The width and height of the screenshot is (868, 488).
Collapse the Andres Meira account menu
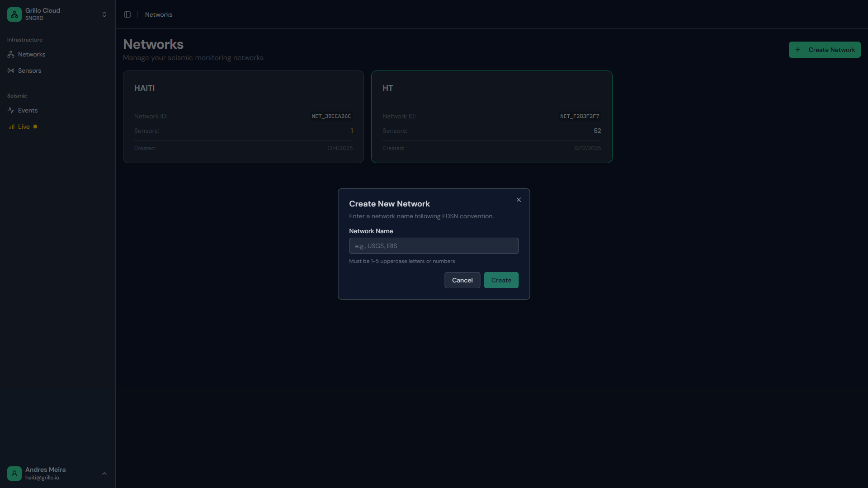[104, 474]
